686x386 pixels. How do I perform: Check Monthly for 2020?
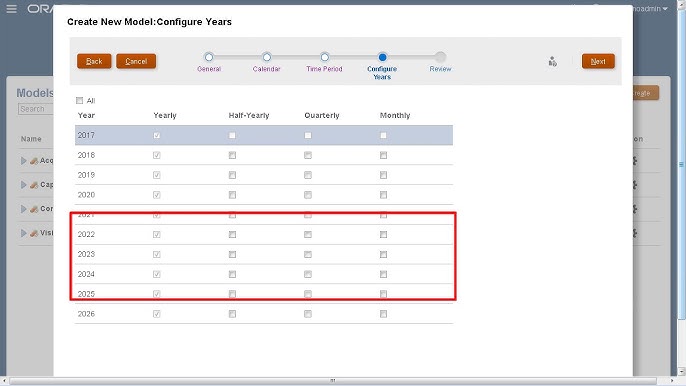(x=383, y=195)
